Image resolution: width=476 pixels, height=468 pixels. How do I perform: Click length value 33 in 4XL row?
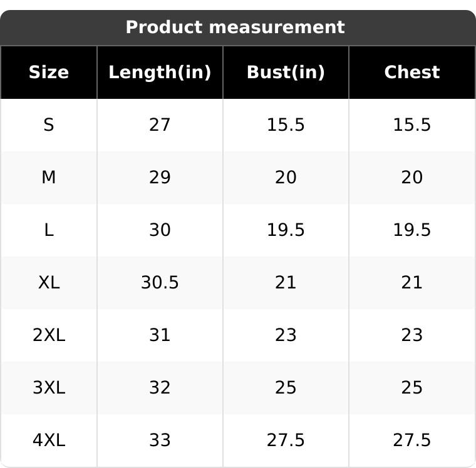click(160, 440)
